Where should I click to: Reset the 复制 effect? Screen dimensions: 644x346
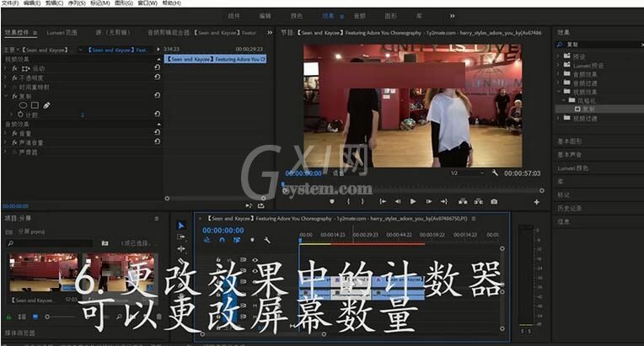coord(157,95)
